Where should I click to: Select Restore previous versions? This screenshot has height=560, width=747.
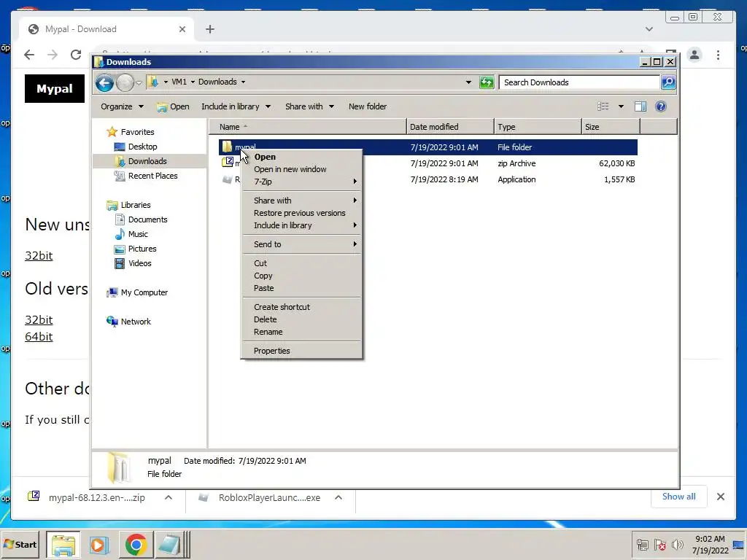coord(301,213)
